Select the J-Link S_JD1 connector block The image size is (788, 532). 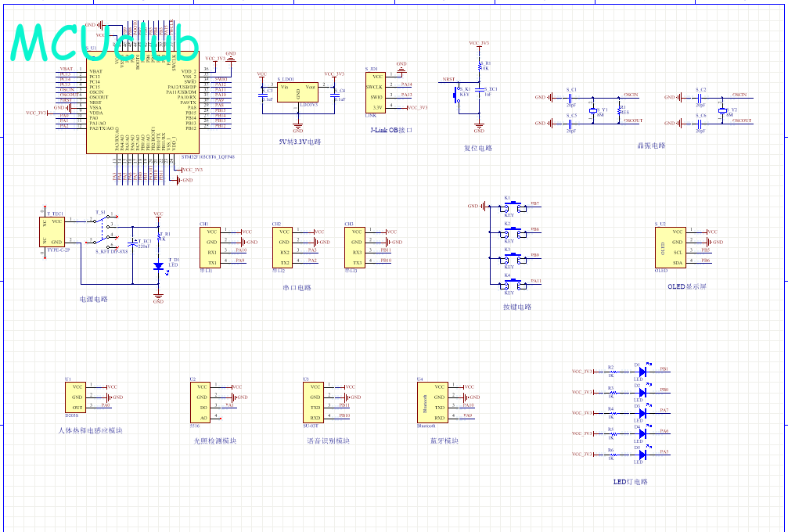[376, 92]
